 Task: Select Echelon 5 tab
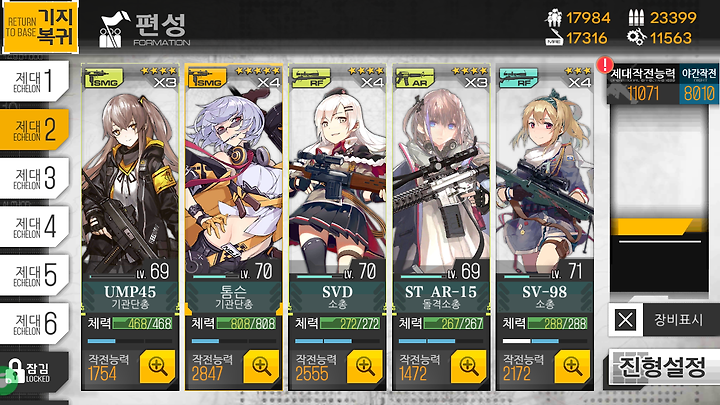34,275
